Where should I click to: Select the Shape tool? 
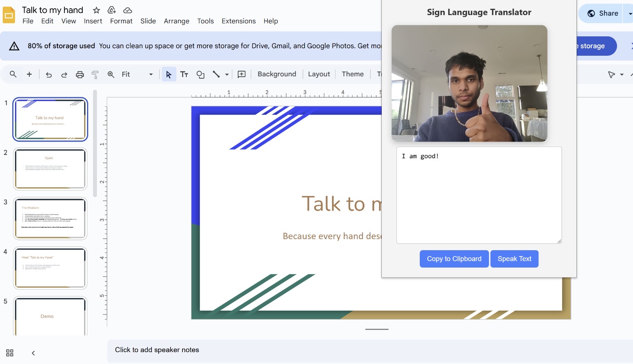point(201,74)
